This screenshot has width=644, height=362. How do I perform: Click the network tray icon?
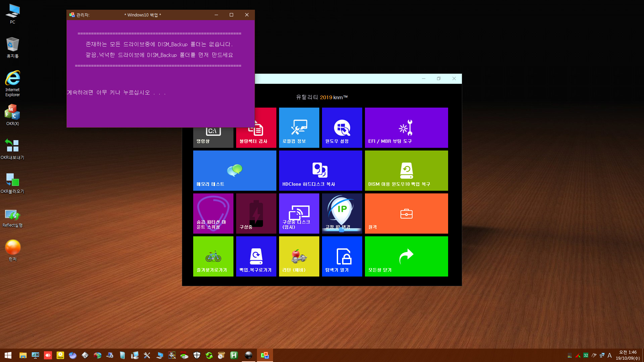coord(602,355)
